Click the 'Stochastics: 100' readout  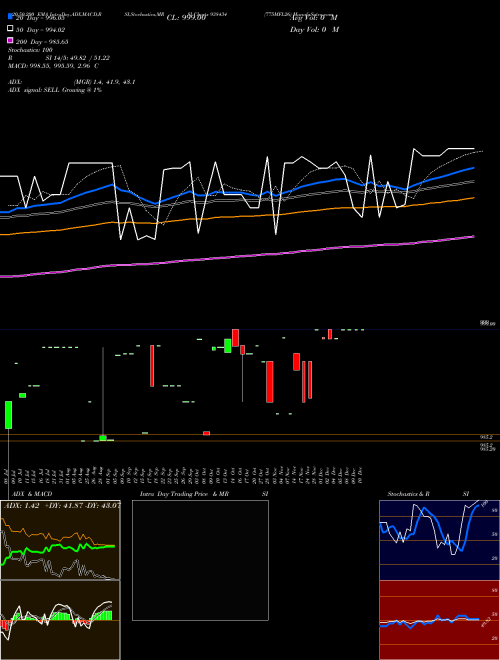point(30,50)
